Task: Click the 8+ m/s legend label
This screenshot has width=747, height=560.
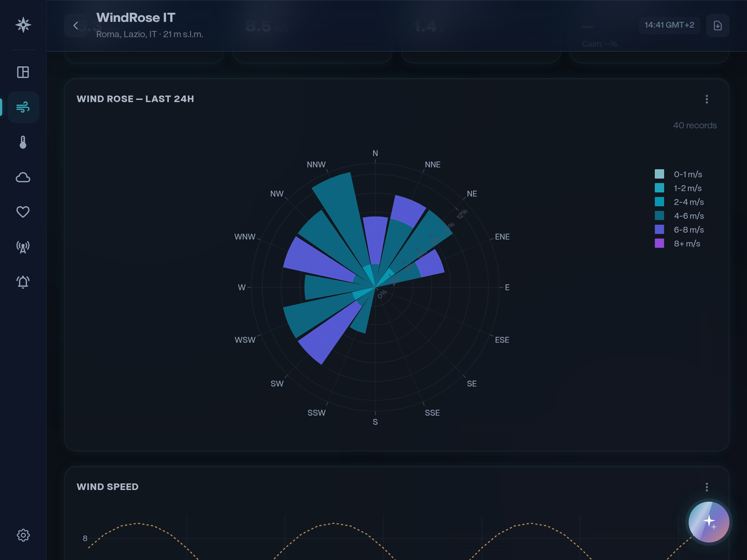Action: [x=687, y=244]
